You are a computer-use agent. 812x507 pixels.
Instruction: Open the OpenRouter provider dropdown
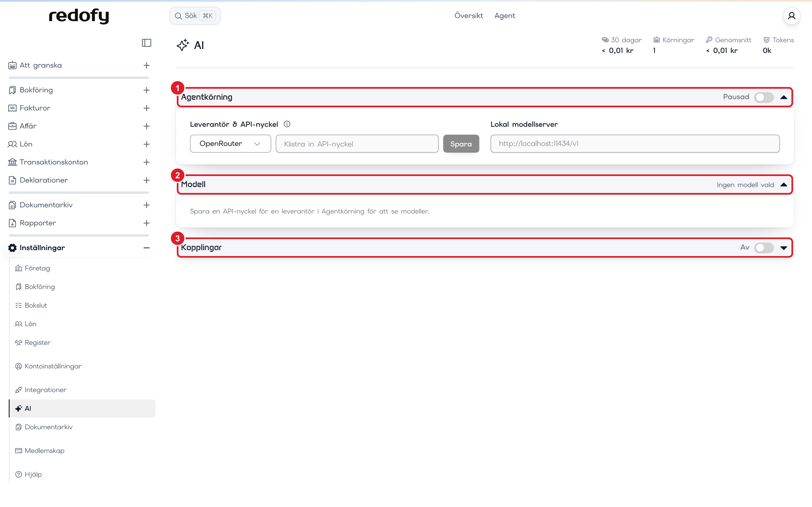[x=231, y=144]
